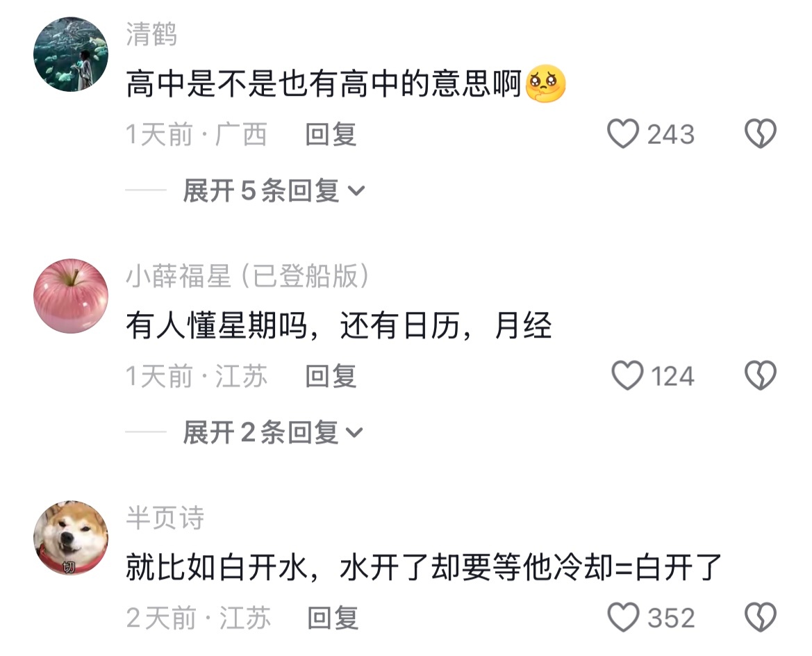
Task: Reply to 半页诗's comment via 回复
Action: tap(333, 618)
